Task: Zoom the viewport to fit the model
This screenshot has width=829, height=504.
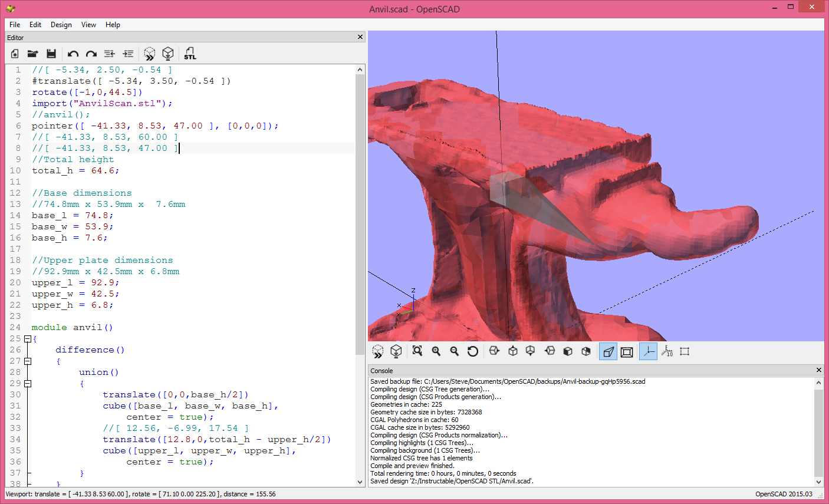Action: (x=417, y=351)
